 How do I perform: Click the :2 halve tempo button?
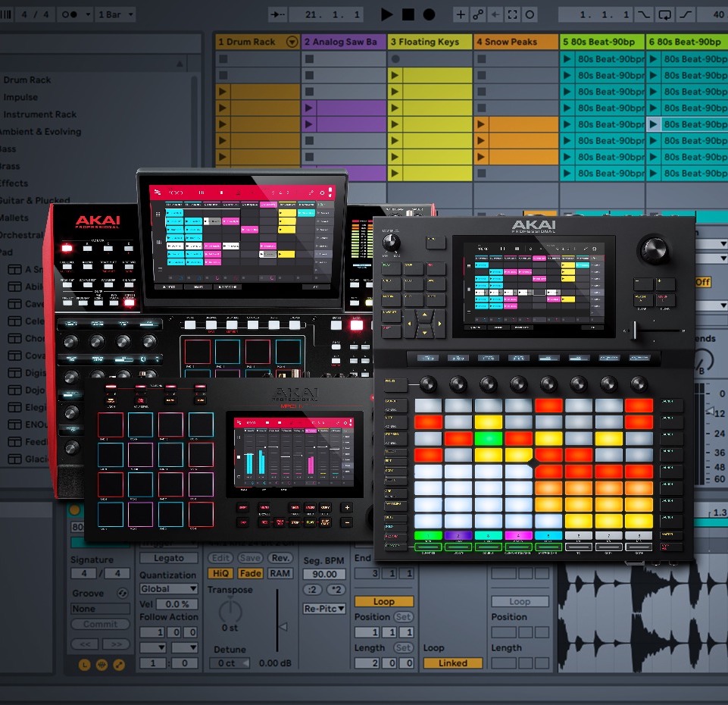tap(312, 590)
